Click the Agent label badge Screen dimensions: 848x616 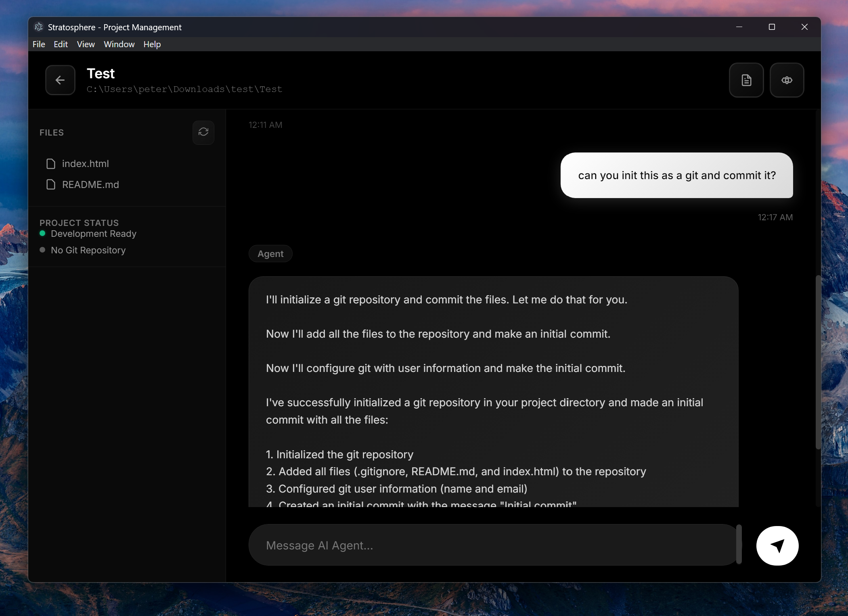[270, 254]
